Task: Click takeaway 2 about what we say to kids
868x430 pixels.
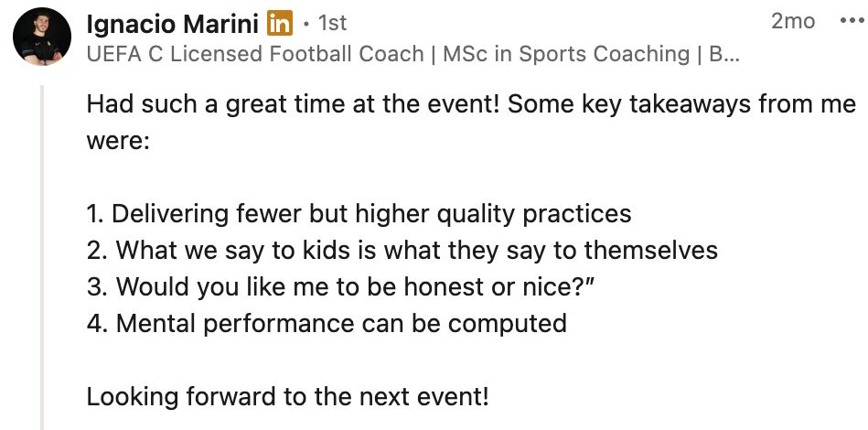Action: click(402, 250)
